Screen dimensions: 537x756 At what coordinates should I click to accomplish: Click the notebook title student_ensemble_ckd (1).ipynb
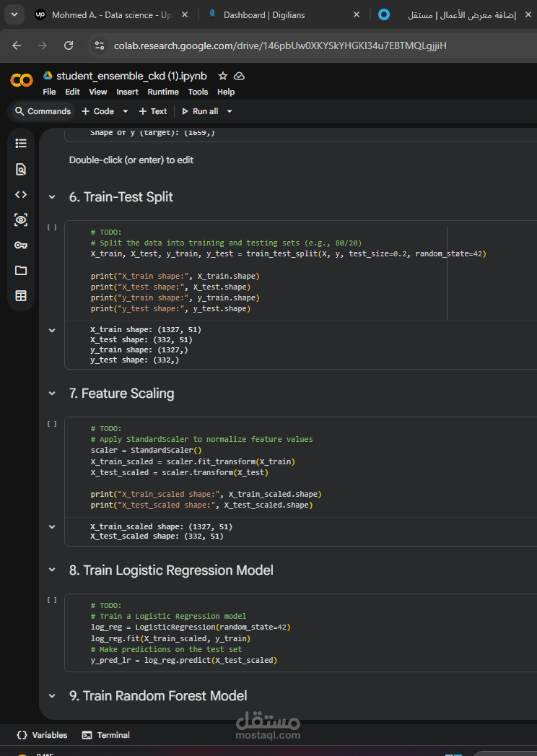coord(131,77)
